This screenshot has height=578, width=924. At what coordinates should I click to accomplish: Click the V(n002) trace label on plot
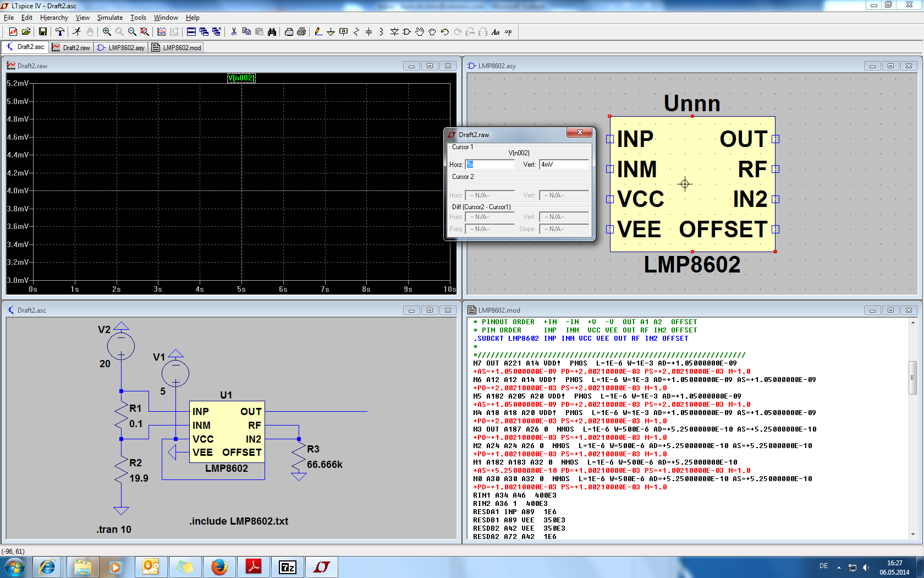click(241, 78)
